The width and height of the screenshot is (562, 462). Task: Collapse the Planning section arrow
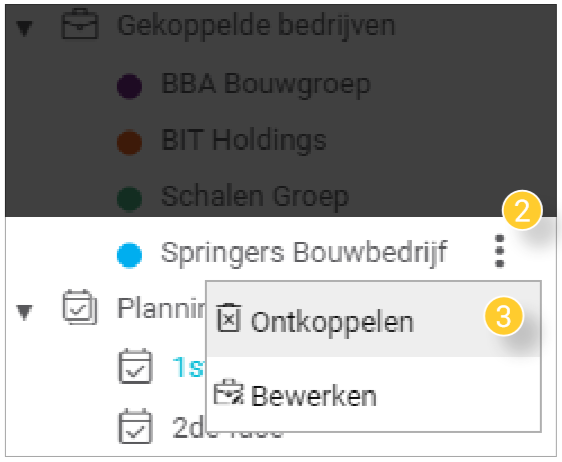tap(24, 312)
